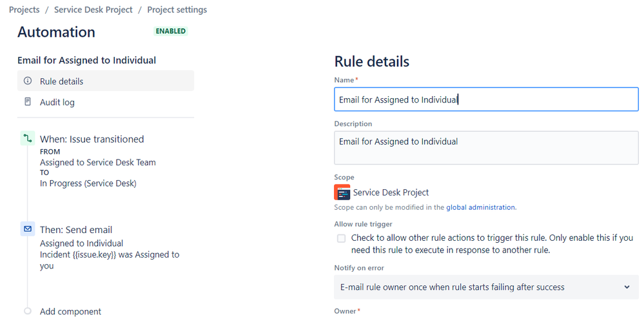This screenshot has width=644, height=317.
Task: Focus the rule Name input field
Action: (x=486, y=99)
